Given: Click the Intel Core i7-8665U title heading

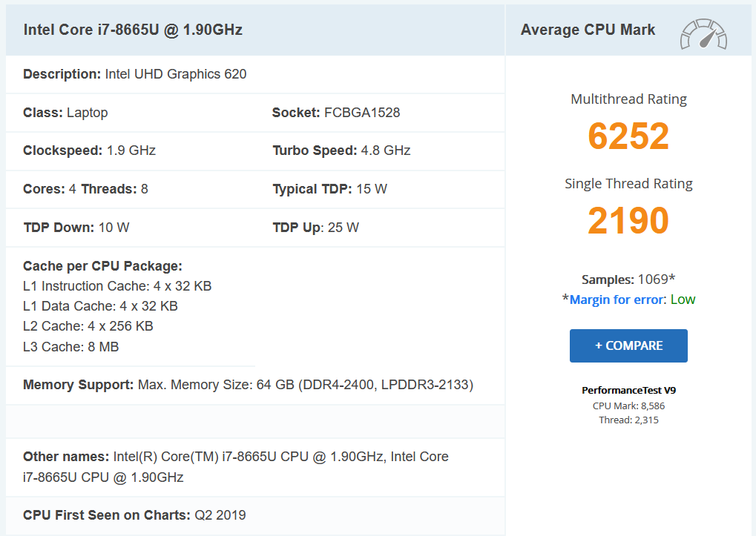Looking at the screenshot, I should (133, 30).
